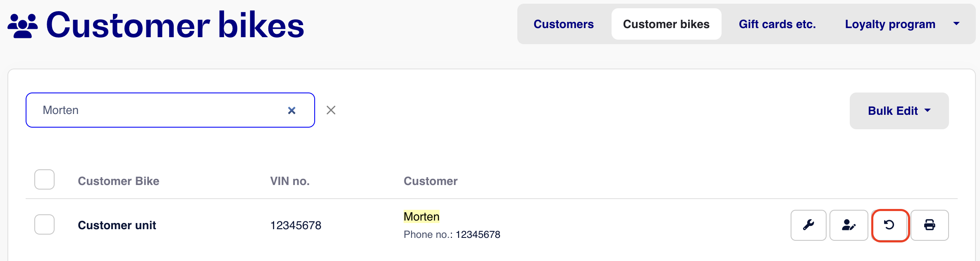Open the Bulk Edit dropdown
The height and width of the screenshot is (261, 980).
pyautogui.click(x=899, y=111)
